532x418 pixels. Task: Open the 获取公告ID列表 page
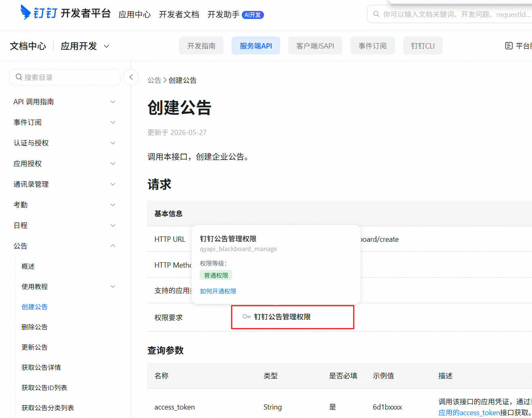(44, 388)
